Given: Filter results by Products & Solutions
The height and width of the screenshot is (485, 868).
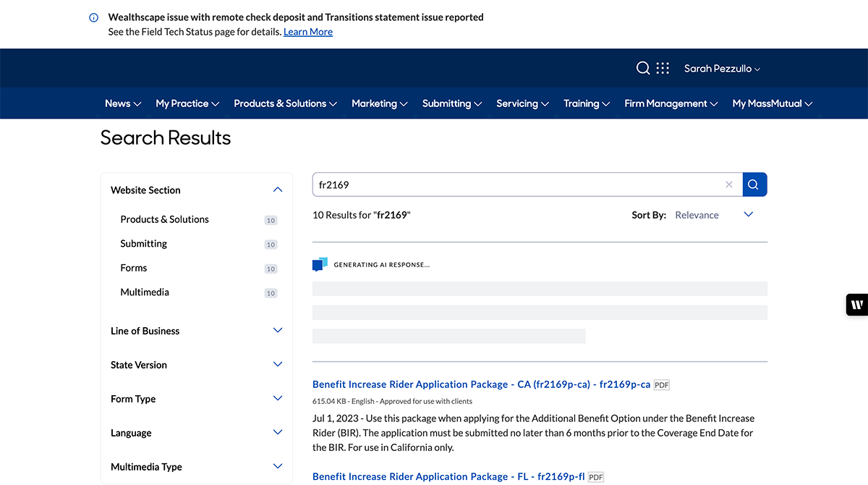Looking at the screenshot, I should click(164, 219).
